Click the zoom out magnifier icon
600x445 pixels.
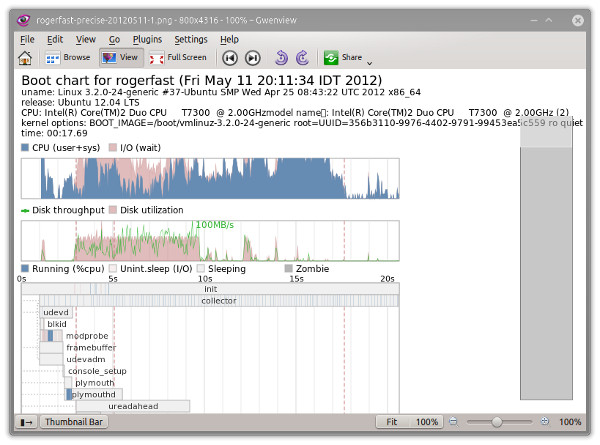coord(453,422)
